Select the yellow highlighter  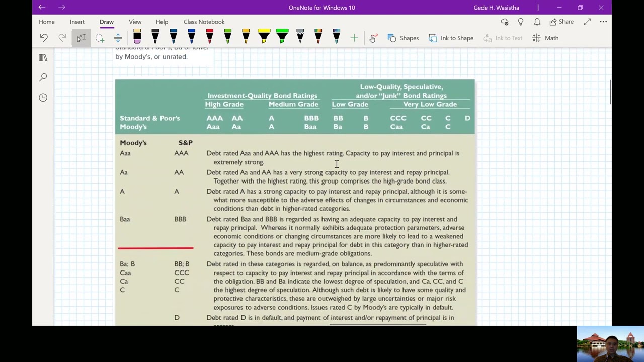264,37
